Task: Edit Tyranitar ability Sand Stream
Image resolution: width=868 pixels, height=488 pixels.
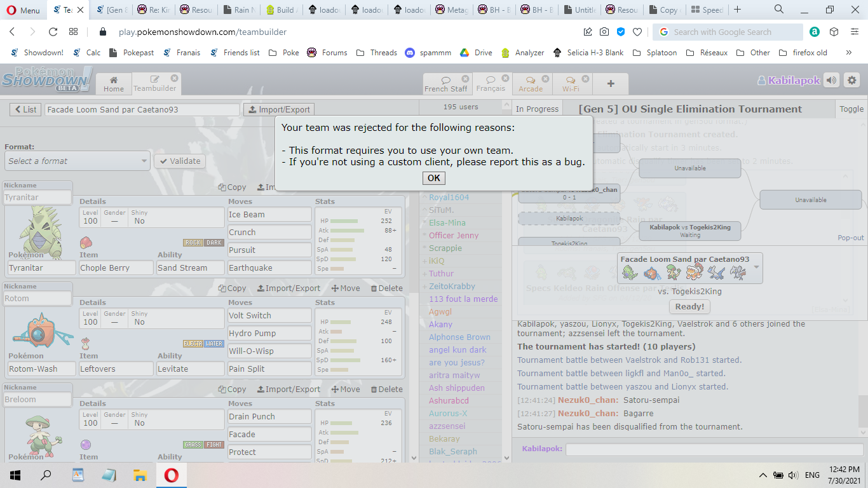Action: [191, 268]
